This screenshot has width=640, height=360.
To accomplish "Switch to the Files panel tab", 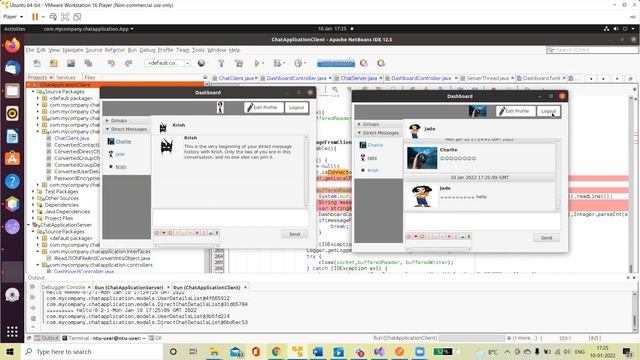I will click(x=90, y=77).
